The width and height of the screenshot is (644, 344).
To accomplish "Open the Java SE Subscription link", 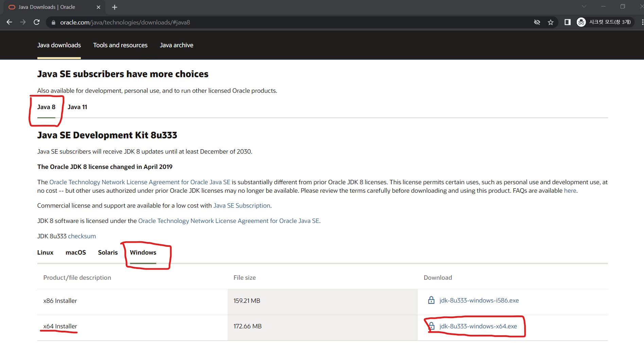I will point(242,206).
